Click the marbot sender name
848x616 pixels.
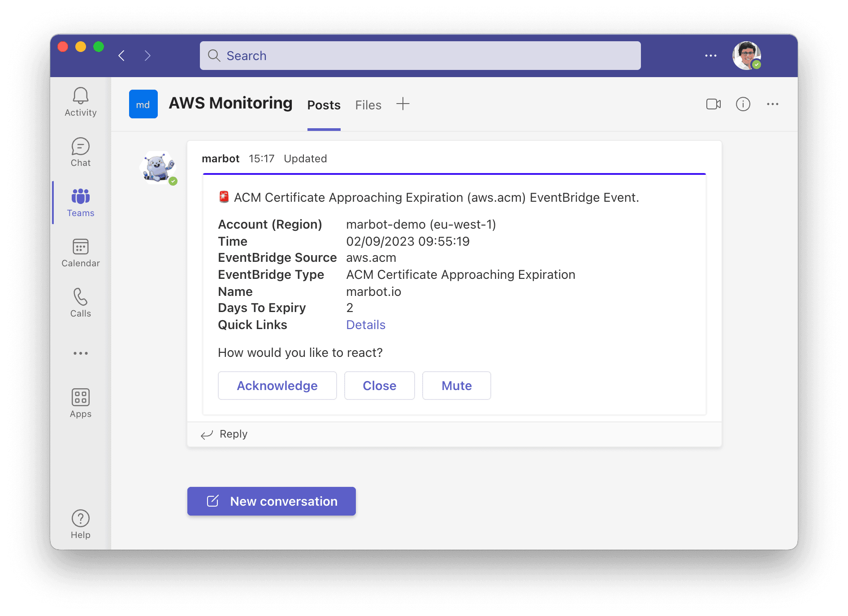point(221,159)
